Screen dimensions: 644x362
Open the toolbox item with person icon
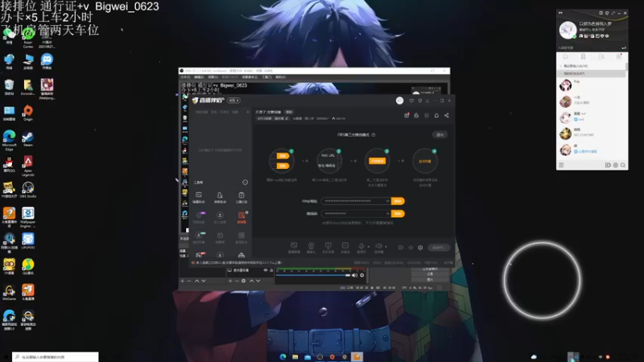pyautogui.click(x=220, y=197)
